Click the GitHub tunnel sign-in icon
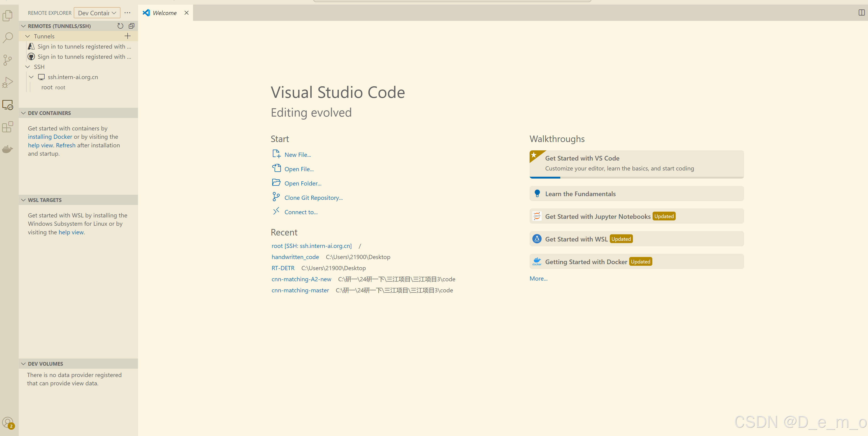 point(31,57)
